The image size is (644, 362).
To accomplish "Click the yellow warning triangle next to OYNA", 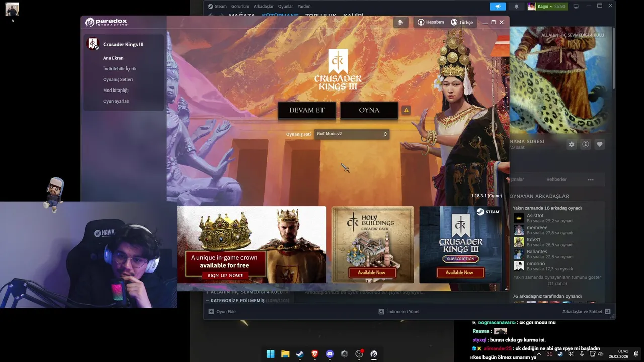I will coord(406,110).
